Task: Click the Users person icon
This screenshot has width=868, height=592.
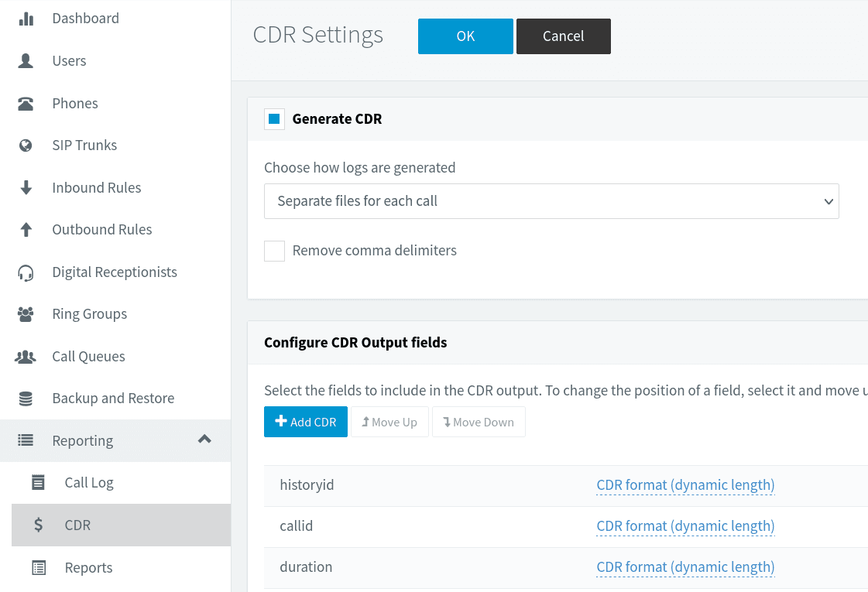Action: 26,61
